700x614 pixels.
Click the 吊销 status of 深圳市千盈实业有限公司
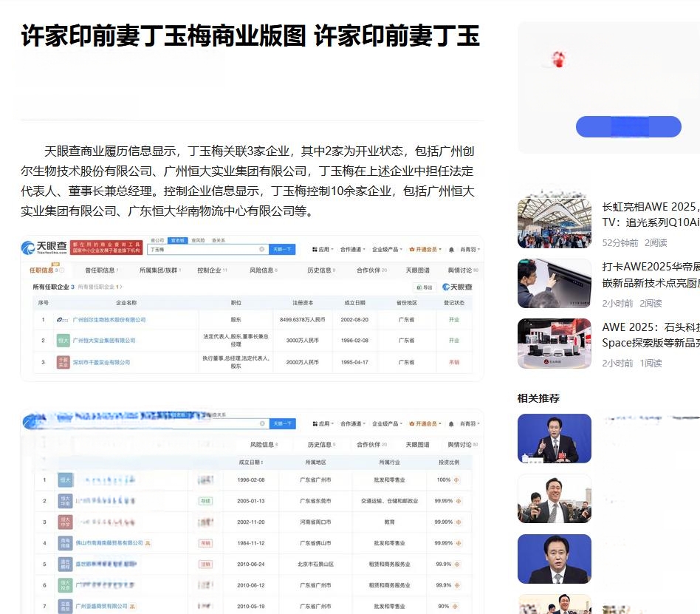pos(454,362)
